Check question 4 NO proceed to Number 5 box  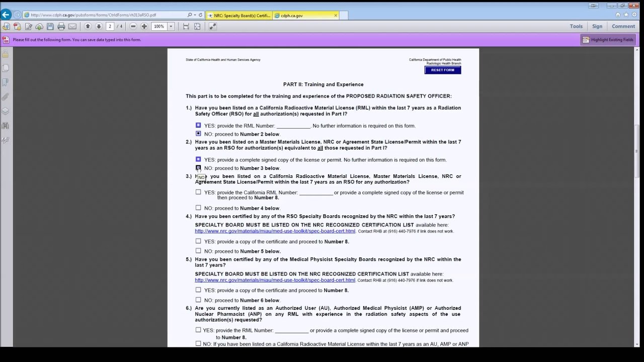[x=198, y=251]
